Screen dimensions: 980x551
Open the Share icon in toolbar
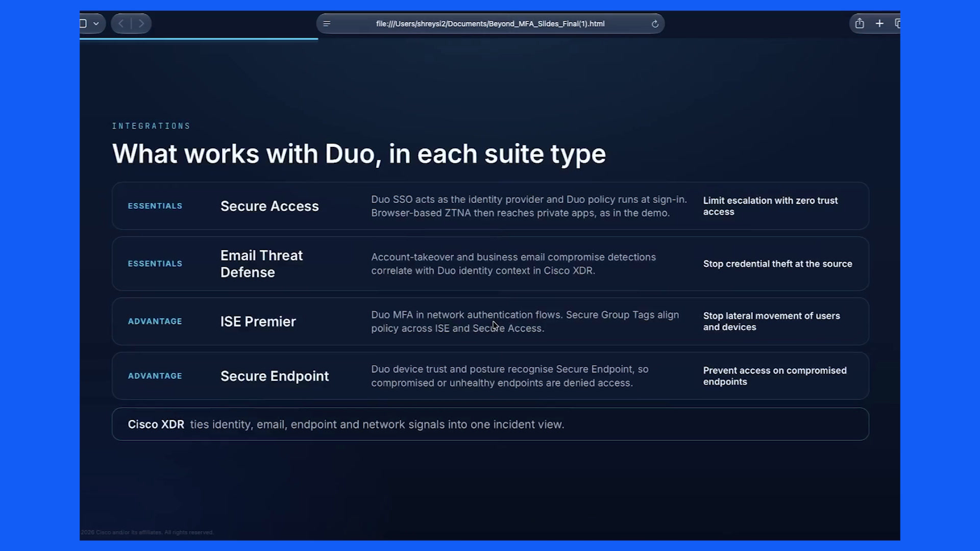click(x=860, y=23)
